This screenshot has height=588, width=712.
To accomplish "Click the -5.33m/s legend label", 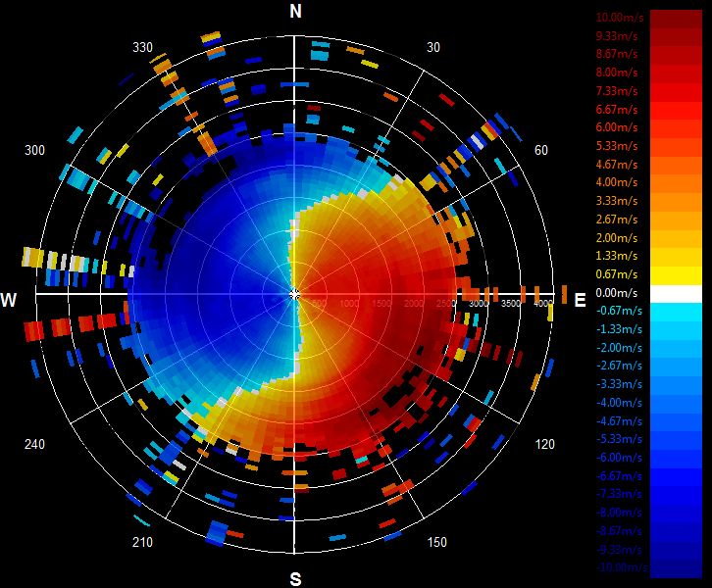I will [x=619, y=439].
